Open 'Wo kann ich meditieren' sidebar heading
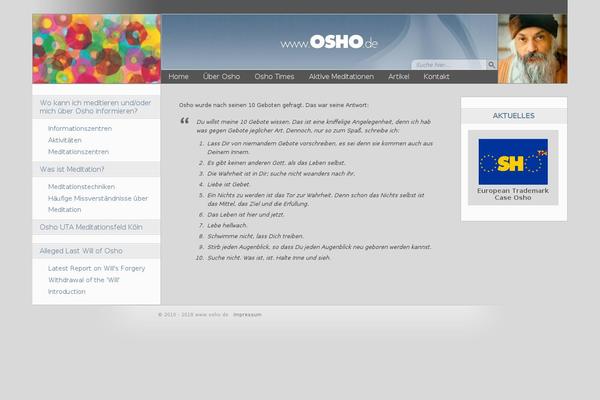 [x=95, y=107]
